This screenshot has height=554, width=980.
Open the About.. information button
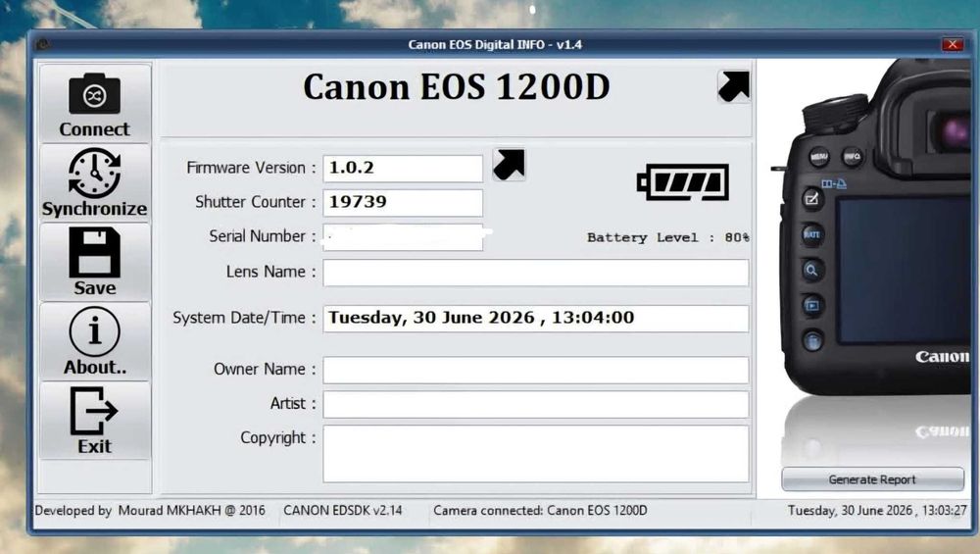pos(95,341)
